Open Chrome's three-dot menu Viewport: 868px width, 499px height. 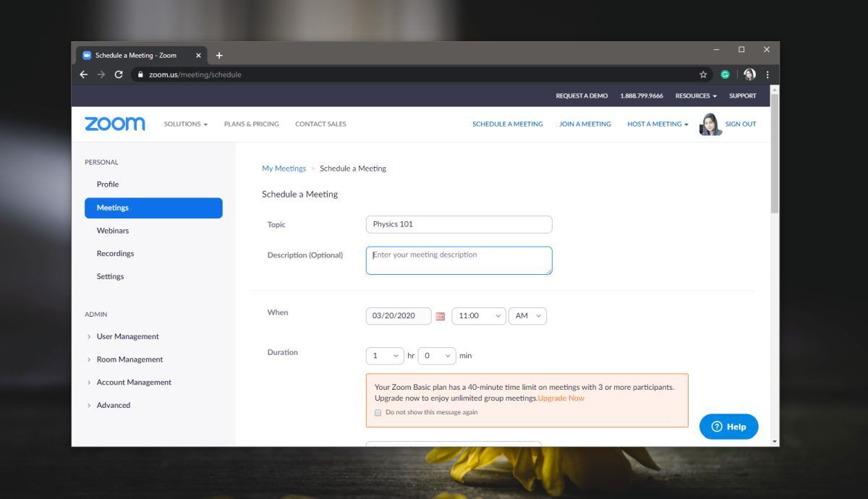[x=767, y=74]
